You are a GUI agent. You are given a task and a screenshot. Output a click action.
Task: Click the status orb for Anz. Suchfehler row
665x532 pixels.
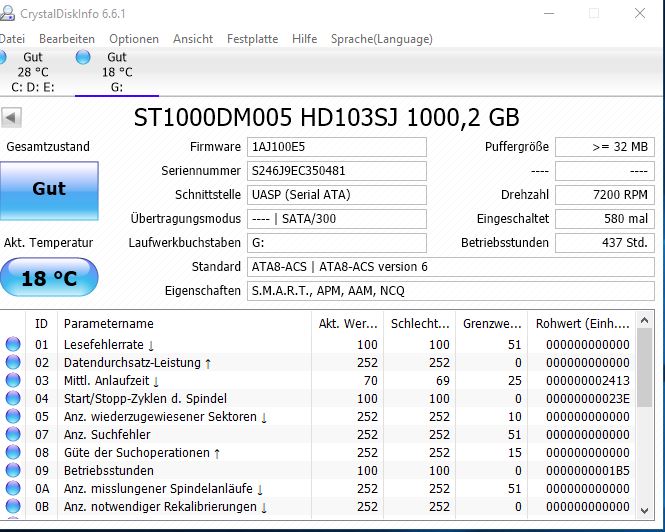13,434
